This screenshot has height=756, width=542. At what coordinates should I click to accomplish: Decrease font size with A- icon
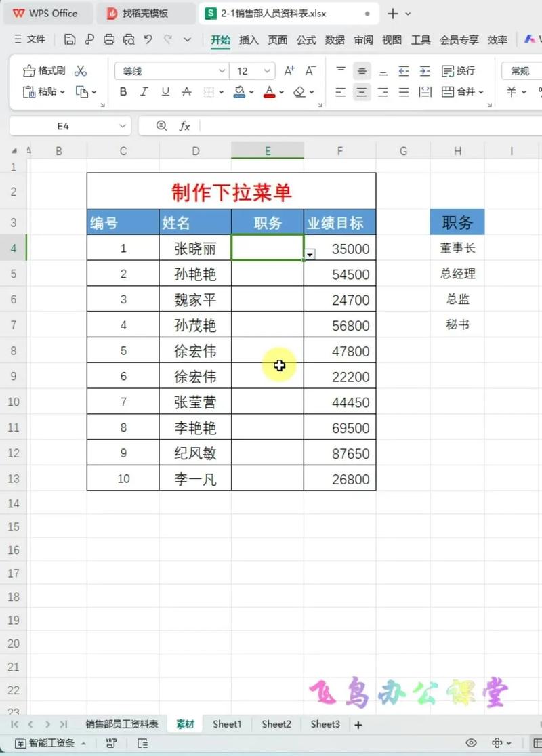click(310, 71)
